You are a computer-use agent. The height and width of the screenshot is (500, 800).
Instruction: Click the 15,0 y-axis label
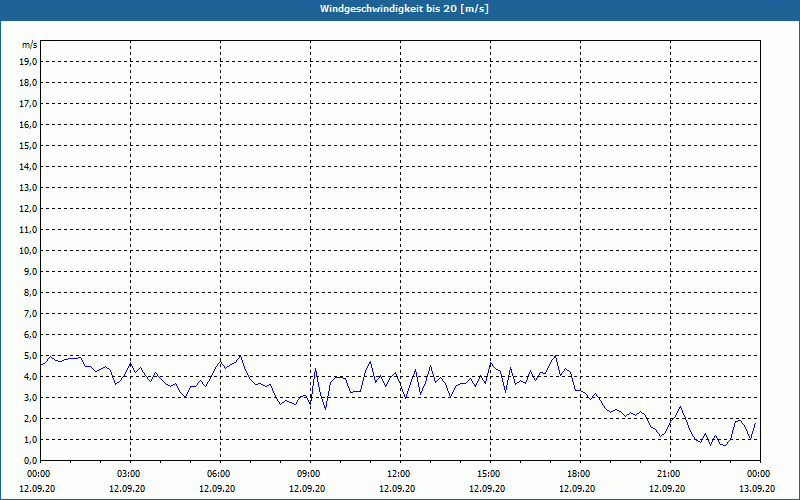[x=29, y=145]
